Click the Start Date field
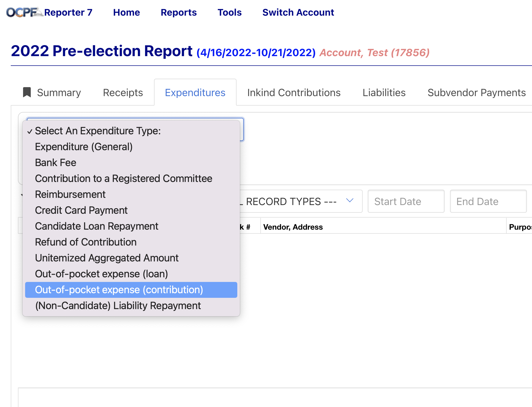532x407 pixels. [406, 201]
